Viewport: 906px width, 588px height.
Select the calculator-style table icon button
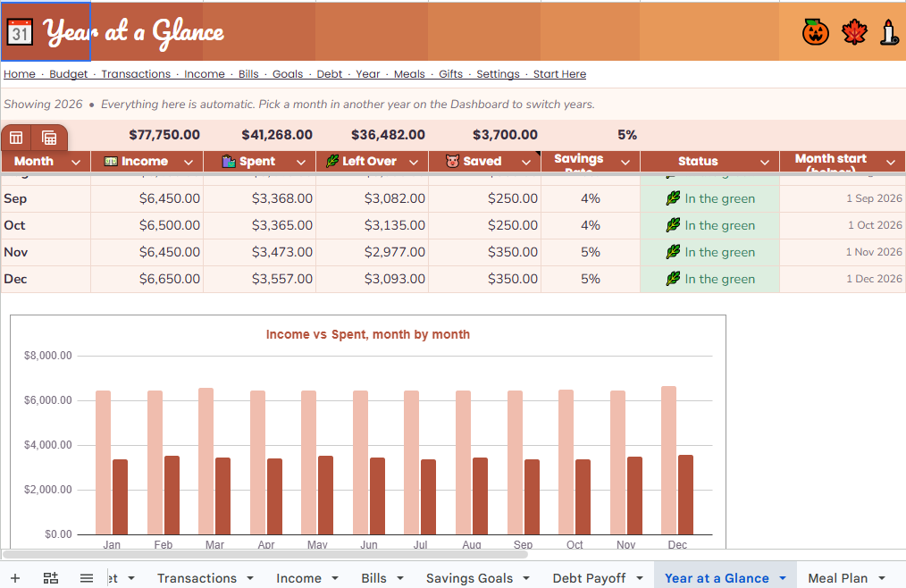(49, 138)
